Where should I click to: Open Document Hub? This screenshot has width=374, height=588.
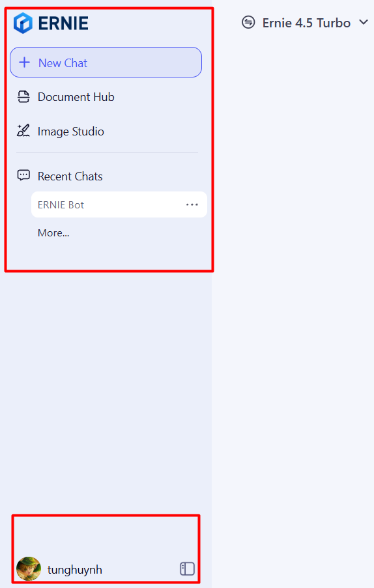(x=76, y=97)
